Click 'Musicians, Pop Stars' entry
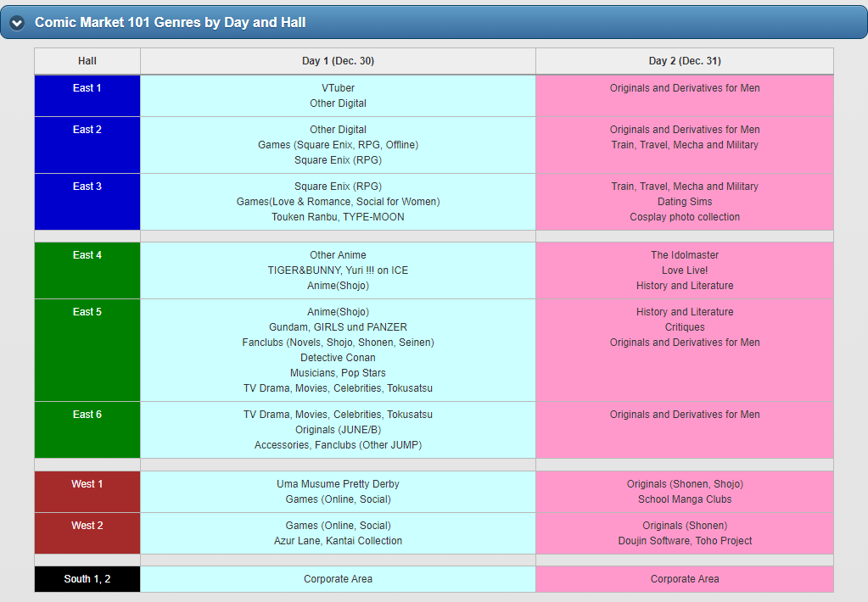The height and width of the screenshot is (602, 868). coord(338,373)
